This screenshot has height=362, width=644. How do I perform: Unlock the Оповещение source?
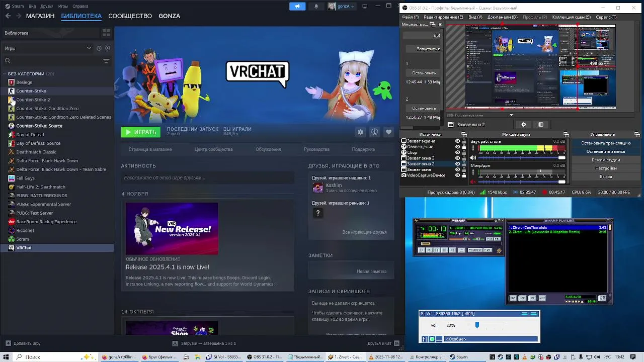[464, 147]
